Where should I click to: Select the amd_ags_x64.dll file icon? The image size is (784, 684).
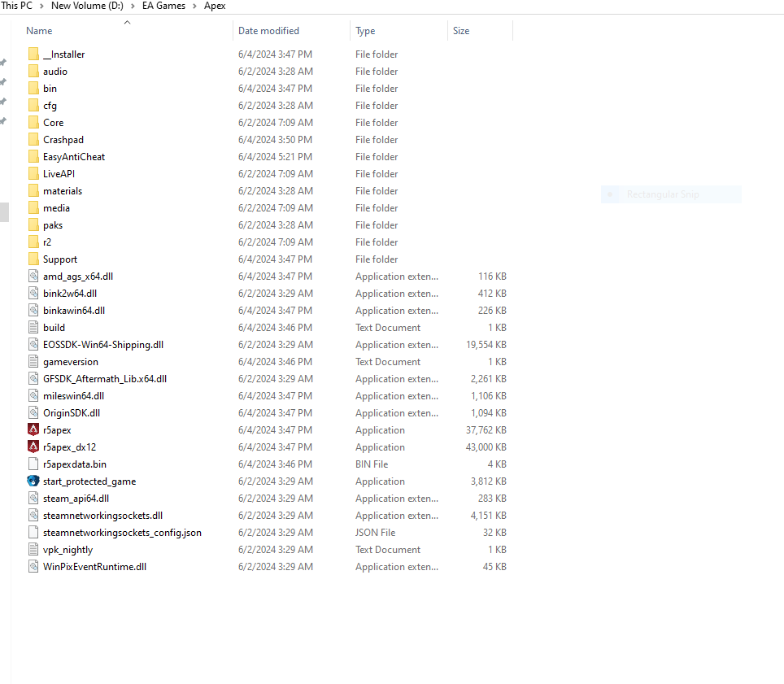coord(33,276)
